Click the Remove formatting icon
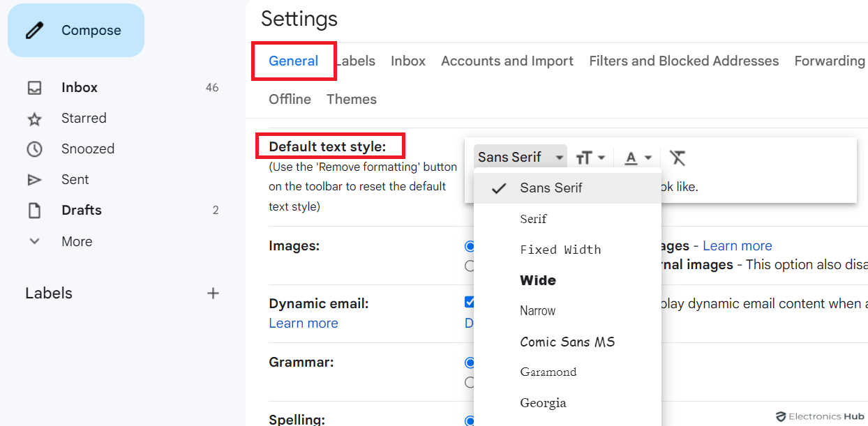Viewport: 868px width, 426px height. 676,158
